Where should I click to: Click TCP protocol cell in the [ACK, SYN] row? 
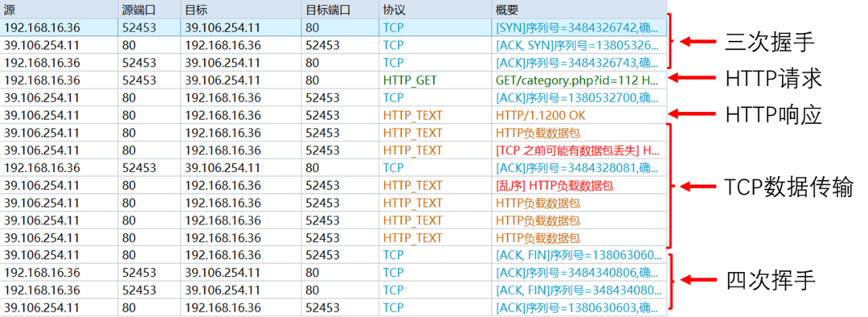pyautogui.click(x=435, y=45)
